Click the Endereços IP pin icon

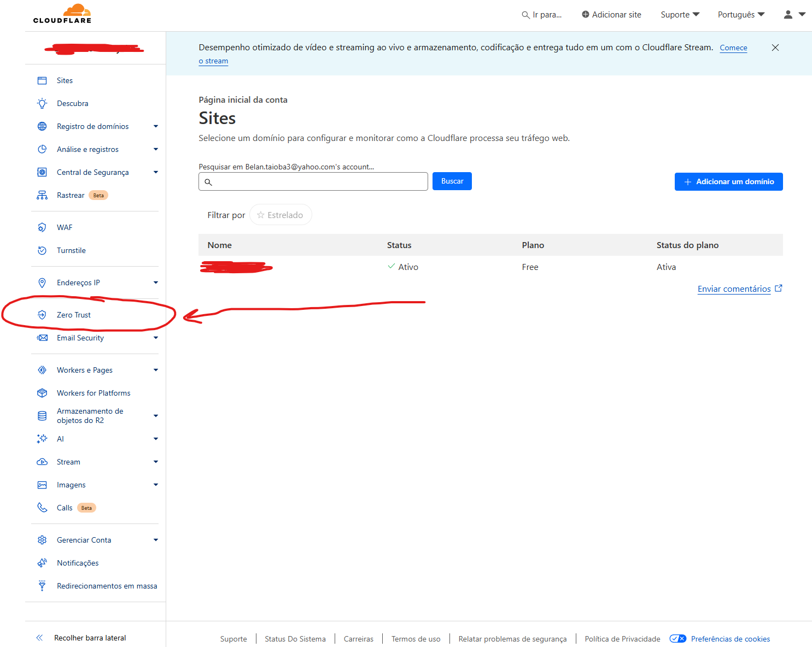coord(42,283)
